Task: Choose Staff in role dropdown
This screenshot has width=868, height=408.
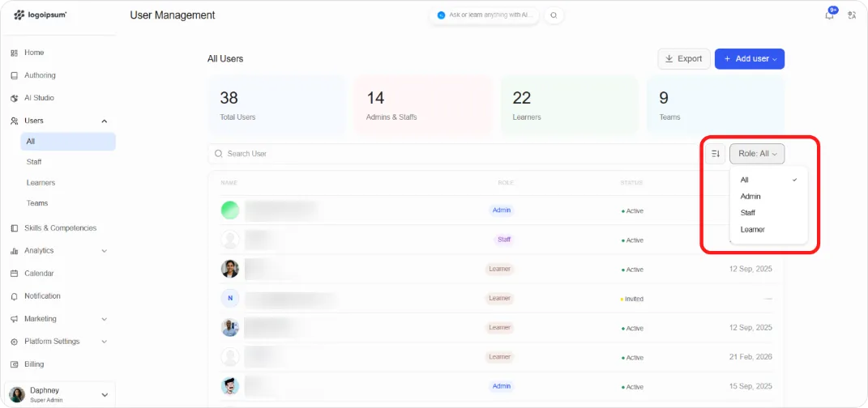Action: point(769,212)
